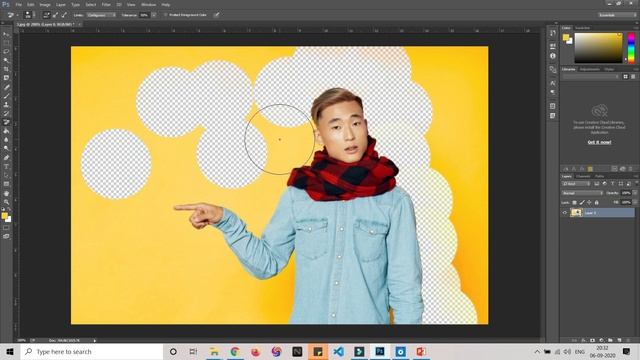Viewport: 640px width, 360px height.
Task: Open the Opacity slider arrow
Action: (635, 193)
